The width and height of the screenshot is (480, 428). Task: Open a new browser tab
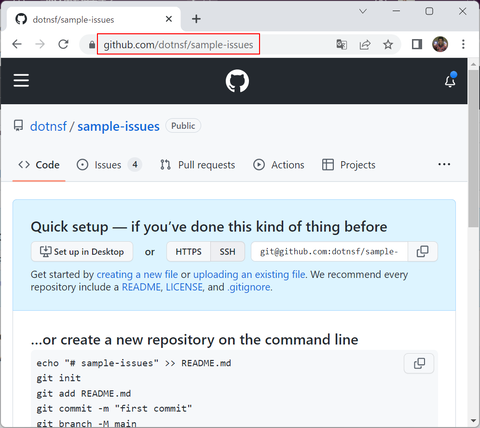pos(196,19)
